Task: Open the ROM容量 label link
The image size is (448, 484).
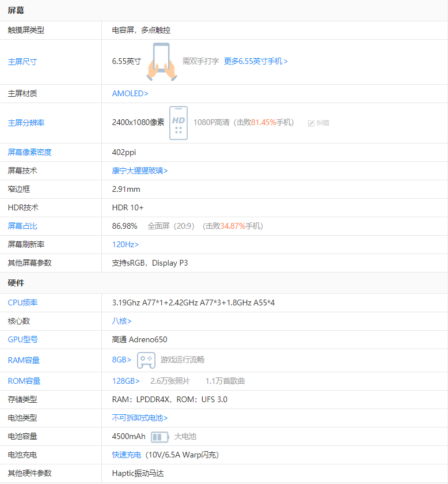Action: click(24, 381)
